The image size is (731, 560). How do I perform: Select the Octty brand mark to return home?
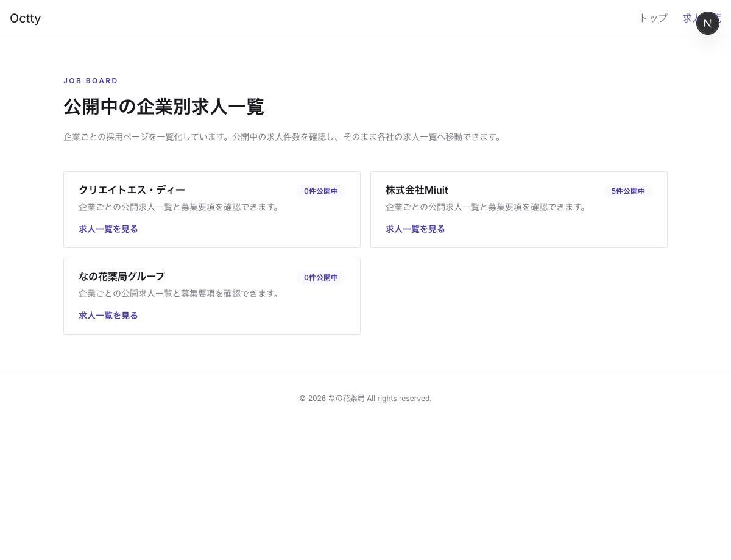pyautogui.click(x=25, y=18)
